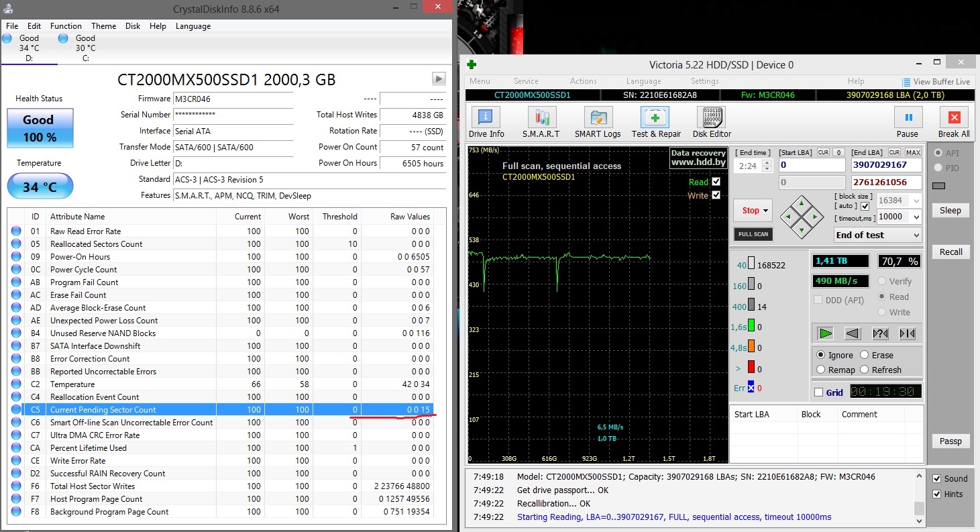Image resolution: width=980 pixels, height=532 pixels.
Task: Click the MAX button beside End LBA
Action: 913,153
